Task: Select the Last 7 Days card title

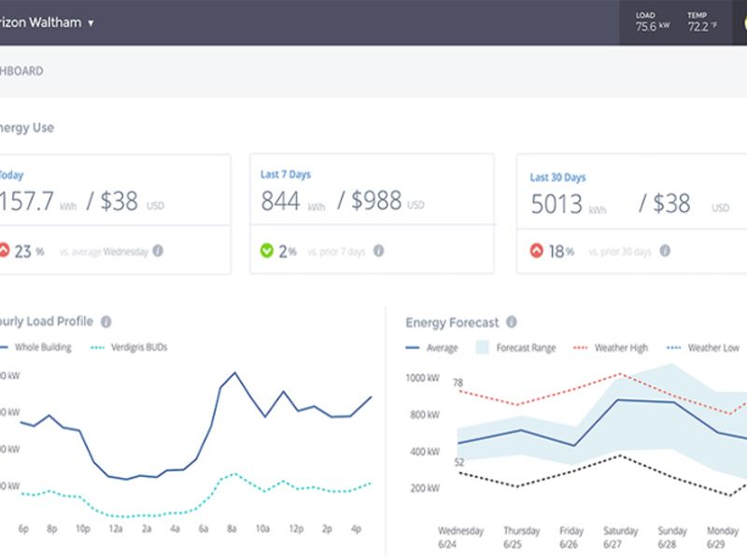Action: (286, 175)
